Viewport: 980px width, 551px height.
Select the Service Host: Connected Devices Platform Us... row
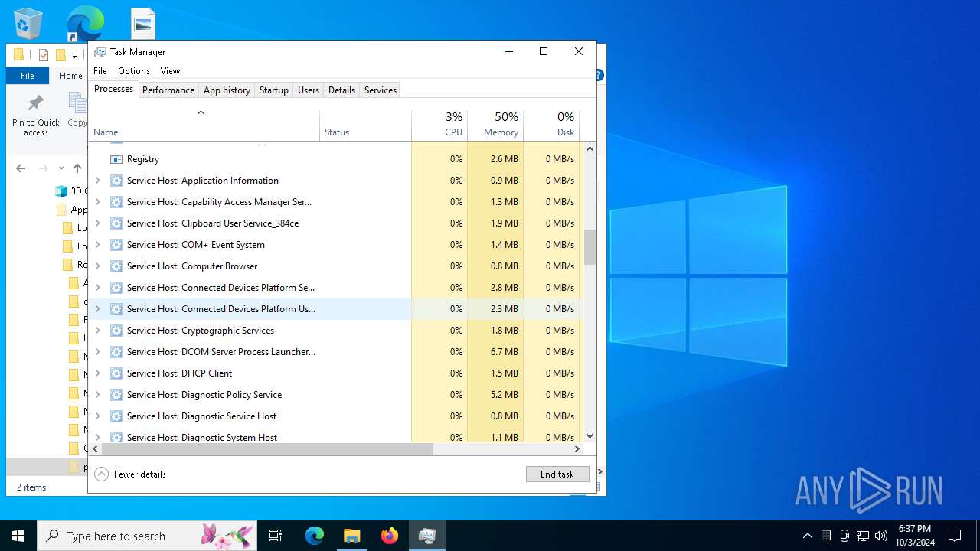(x=336, y=309)
